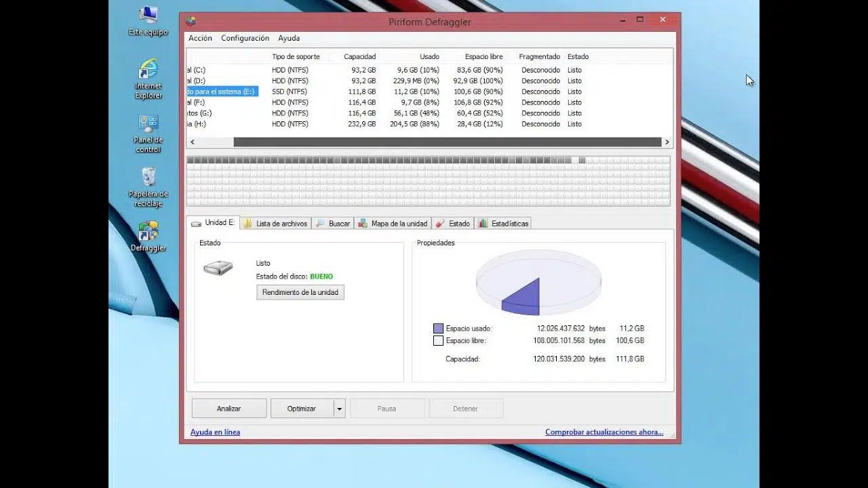This screenshot has height=488, width=868.
Task: Click the hard drive icon in Estado panel
Action: click(218, 268)
